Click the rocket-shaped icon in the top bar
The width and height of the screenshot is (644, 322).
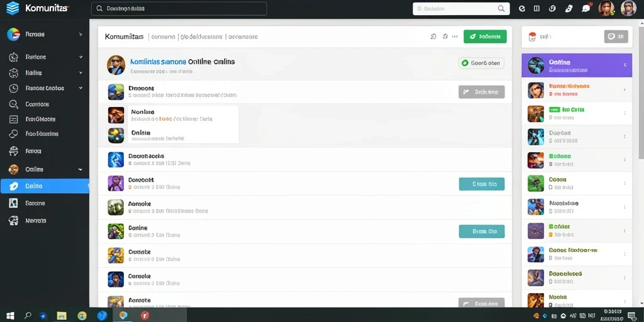pos(569,8)
